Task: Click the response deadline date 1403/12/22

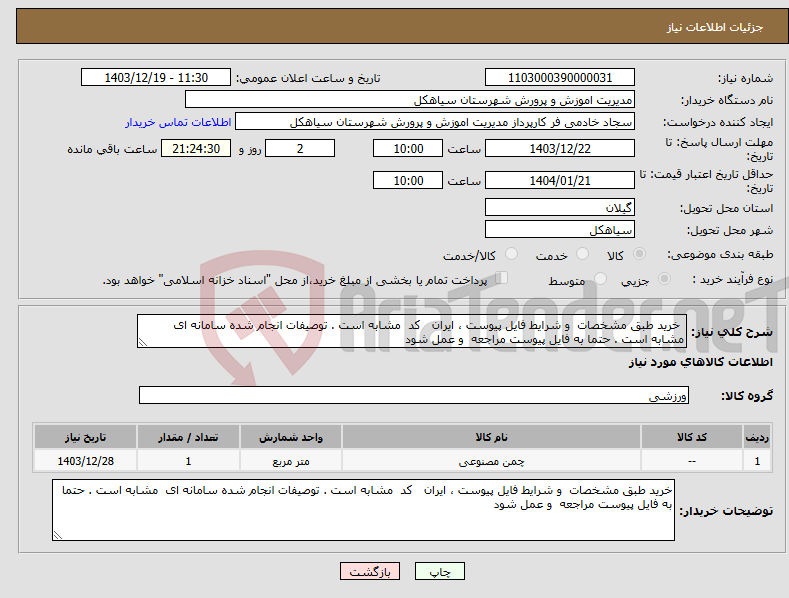Action: coord(560,148)
